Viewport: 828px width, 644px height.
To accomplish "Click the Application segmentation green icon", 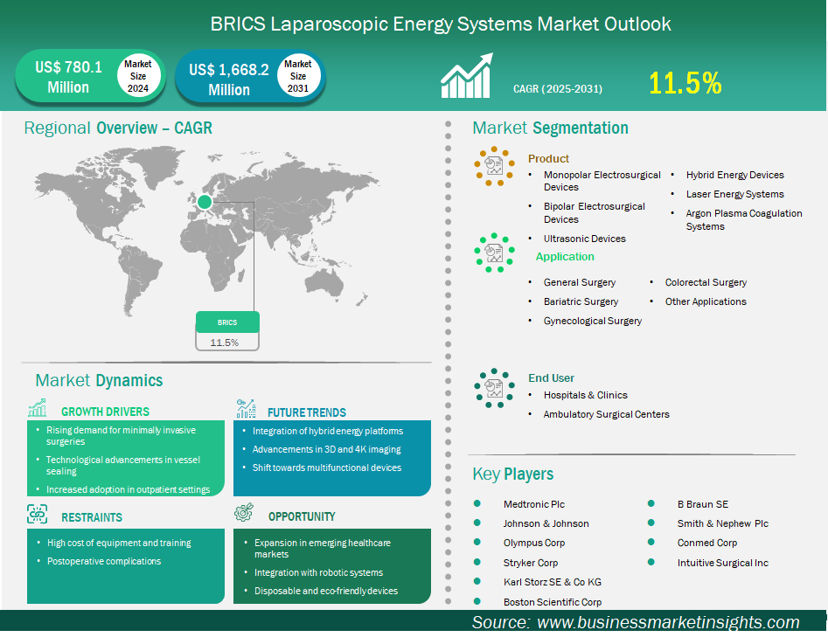I will (494, 253).
